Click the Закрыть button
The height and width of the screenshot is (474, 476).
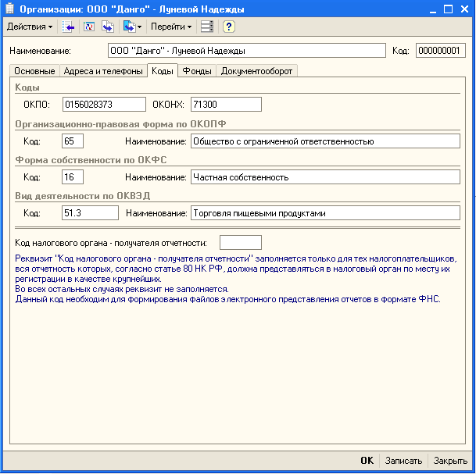[451, 461]
